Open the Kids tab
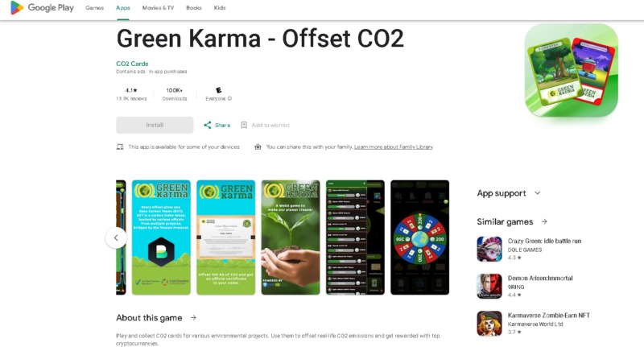Image resolution: width=644 pixels, height=347 pixels. tap(220, 8)
